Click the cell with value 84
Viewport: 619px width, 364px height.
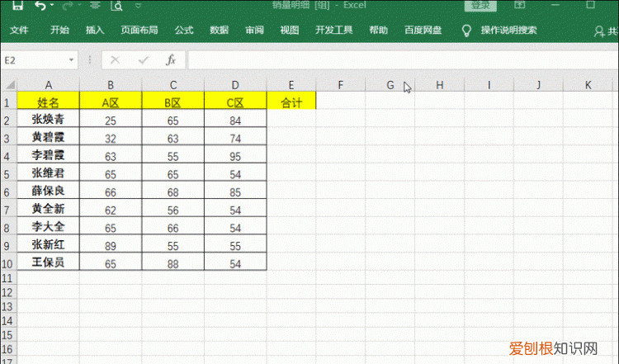point(235,118)
